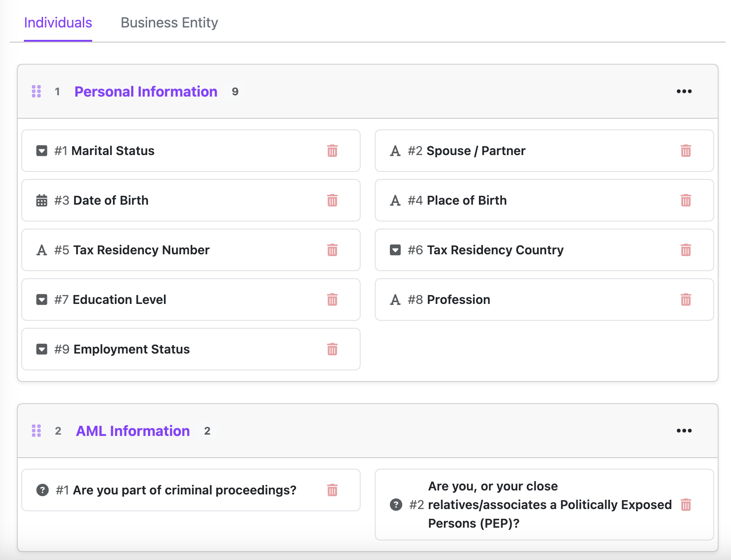Click the AML Information section title
Image resolution: width=731 pixels, height=560 pixels.
click(133, 431)
